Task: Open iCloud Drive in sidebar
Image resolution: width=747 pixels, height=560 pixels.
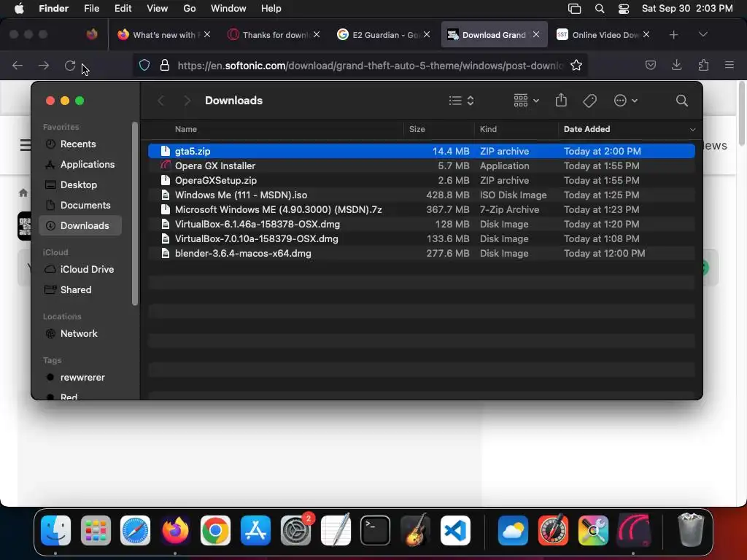Action: 80,269
